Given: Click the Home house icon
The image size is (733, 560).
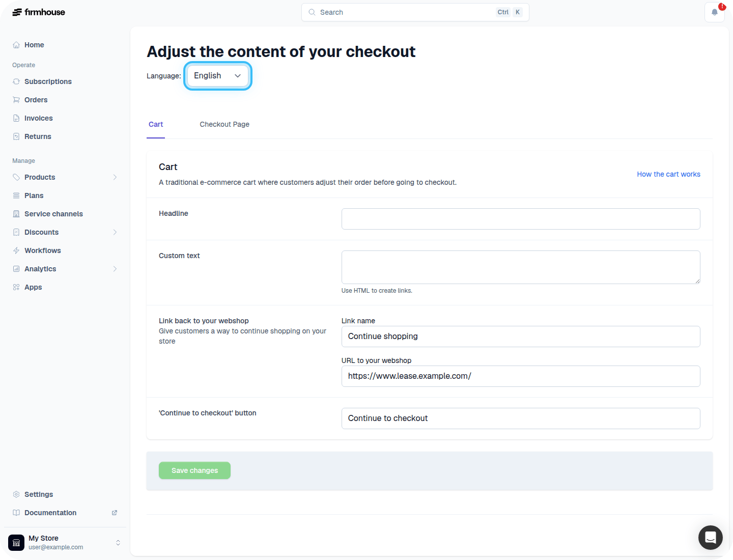Looking at the screenshot, I should [16, 45].
